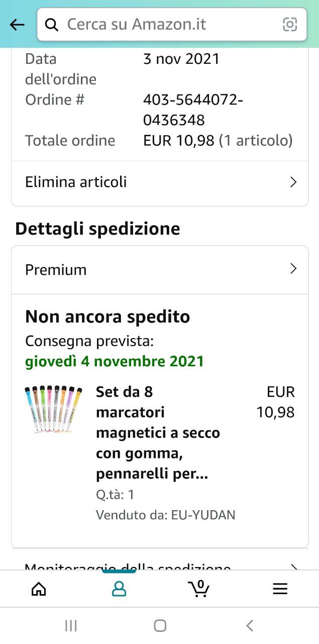Screen dimensions: 319x644
Task: Open camera search lens icon
Action: point(290,24)
